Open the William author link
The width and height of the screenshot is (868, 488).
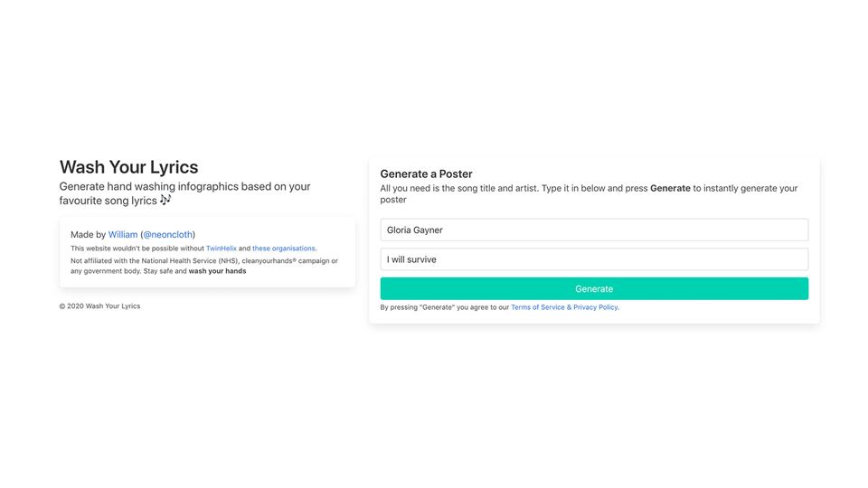123,235
